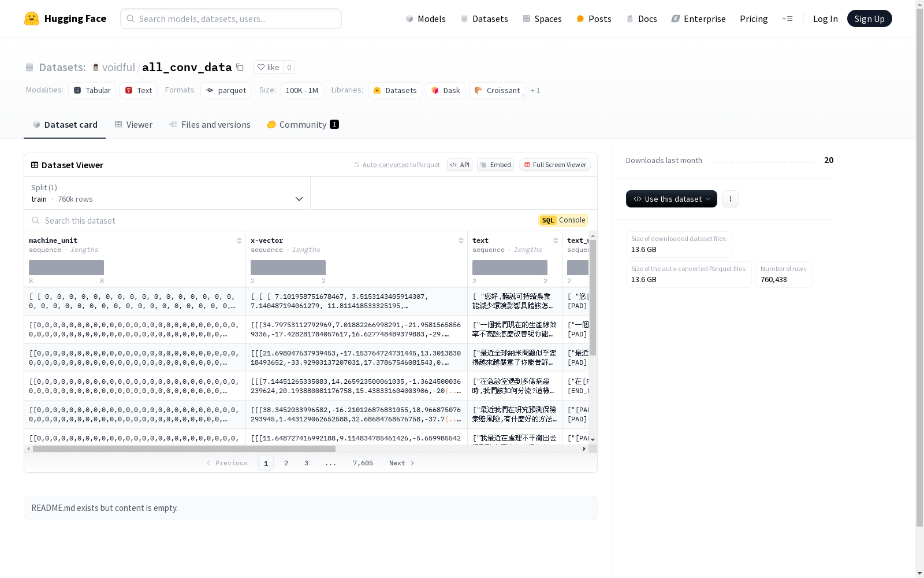
Task: Click the Log In link
Action: [825, 18]
